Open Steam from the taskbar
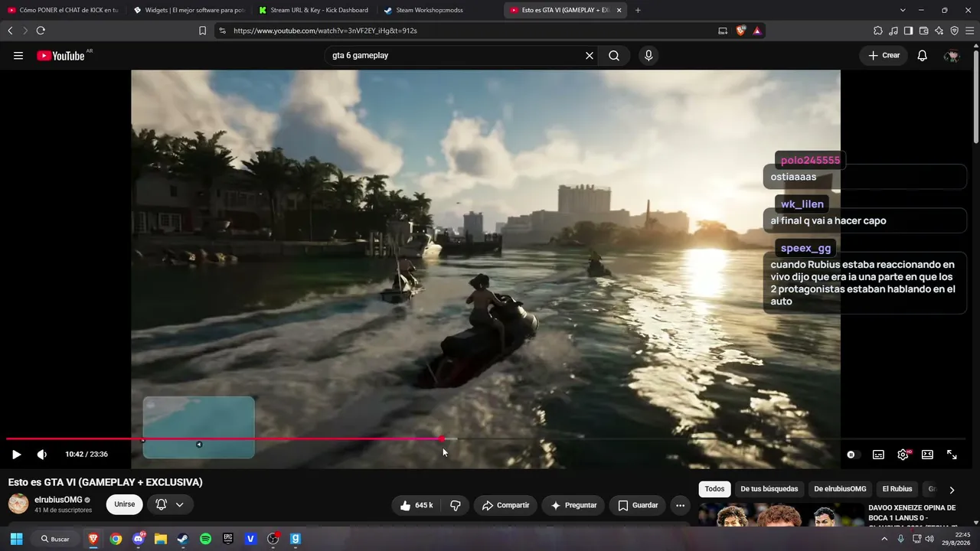The width and height of the screenshot is (980, 551). [x=182, y=539]
